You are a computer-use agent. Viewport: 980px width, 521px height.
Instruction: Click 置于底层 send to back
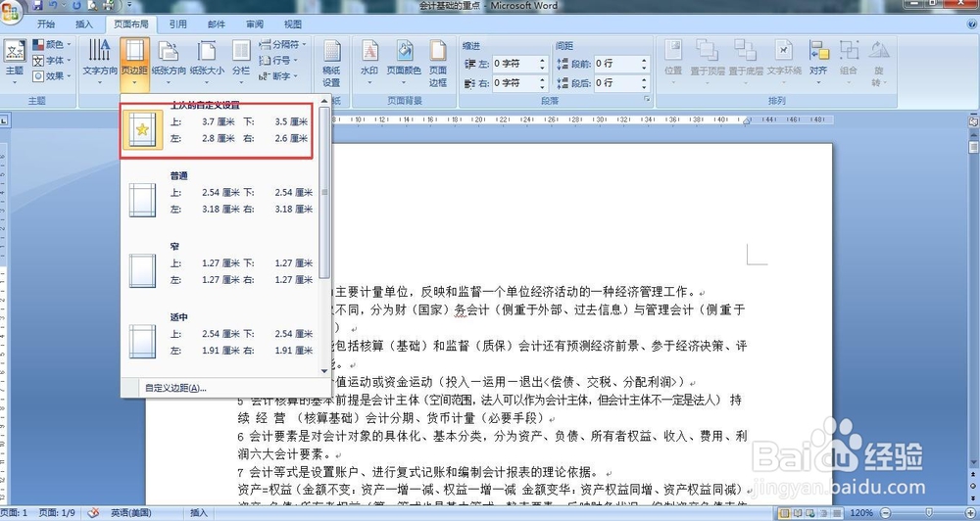(x=746, y=61)
